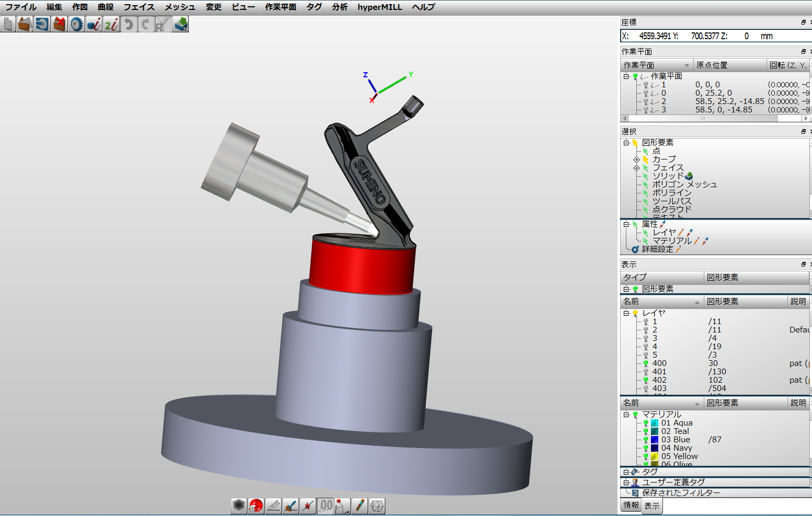Toggle visibility bulb of layer 401
The image size is (812, 516).
pyautogui.click(x=646, y=372)
